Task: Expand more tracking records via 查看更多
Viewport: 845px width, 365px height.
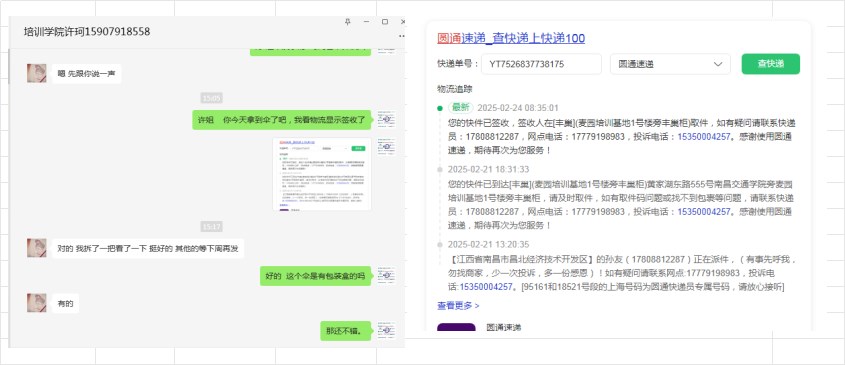Action: (458, 306)
